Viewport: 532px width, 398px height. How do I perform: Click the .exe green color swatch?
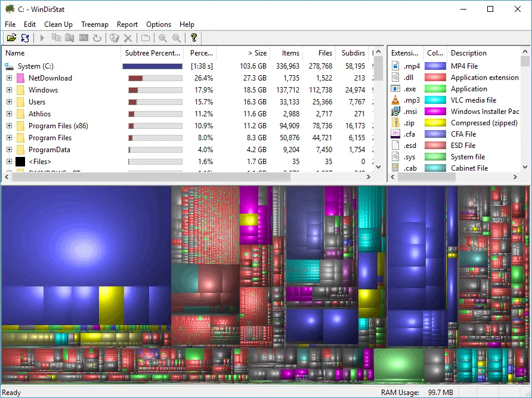(435, 89)
